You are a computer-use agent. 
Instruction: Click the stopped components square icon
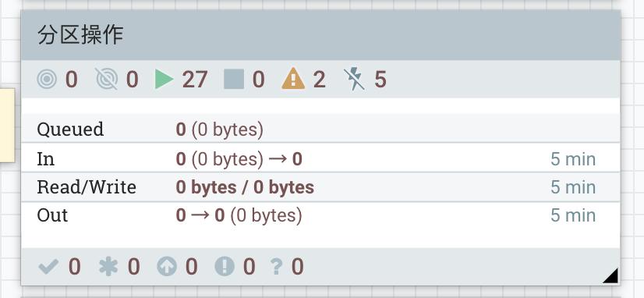[234, 79]
